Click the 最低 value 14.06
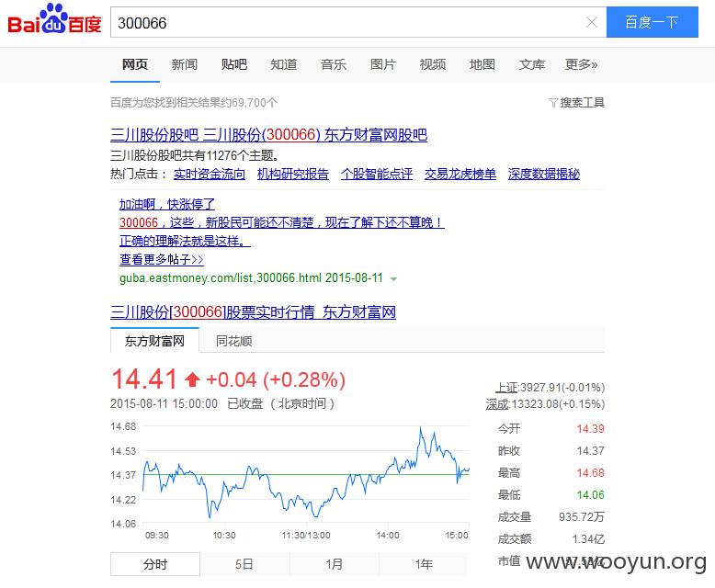The width and height of the screenshot is (715, 588). point(590,495)
